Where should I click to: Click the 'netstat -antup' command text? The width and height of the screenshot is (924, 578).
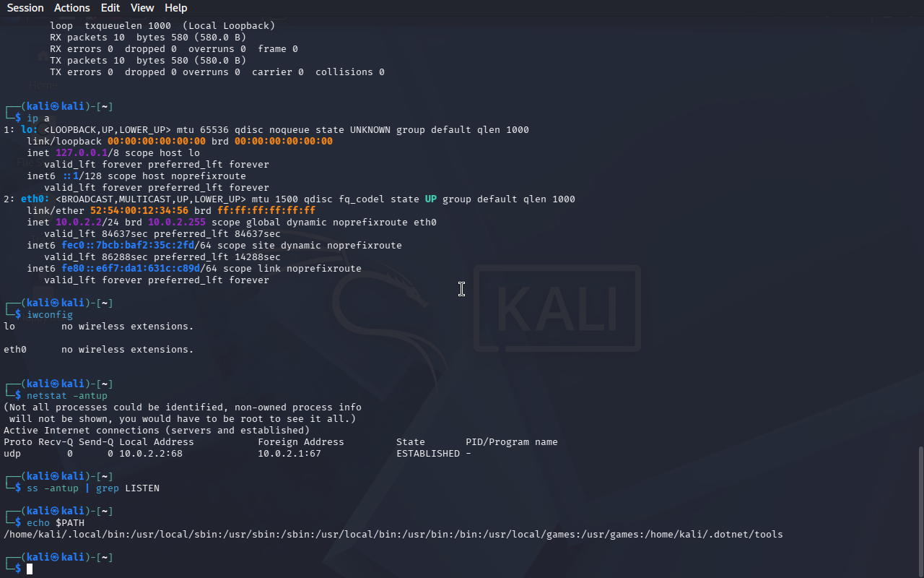pos(67,396)
